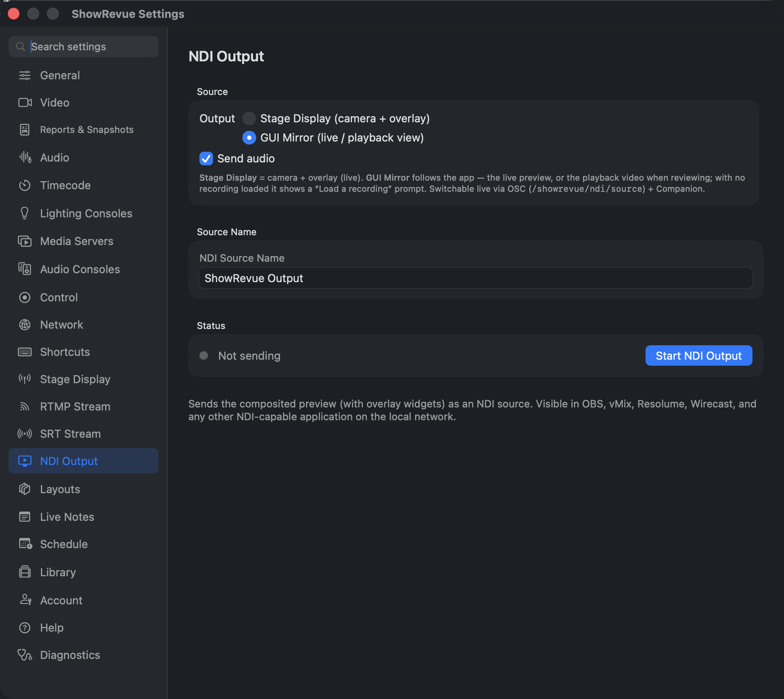Click the Diagnostics stethoscope icon

pyautogui.click(x=25, y=655)
